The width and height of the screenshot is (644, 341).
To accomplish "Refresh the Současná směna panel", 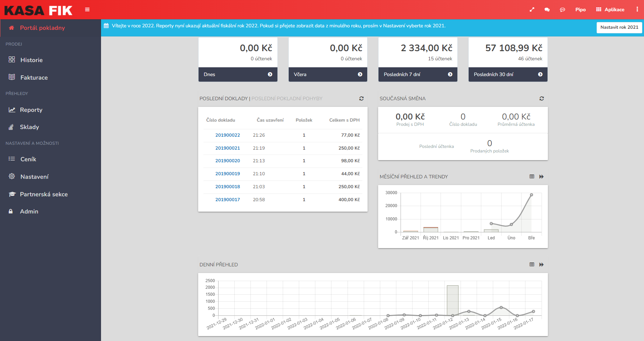I will coord(542,98).
